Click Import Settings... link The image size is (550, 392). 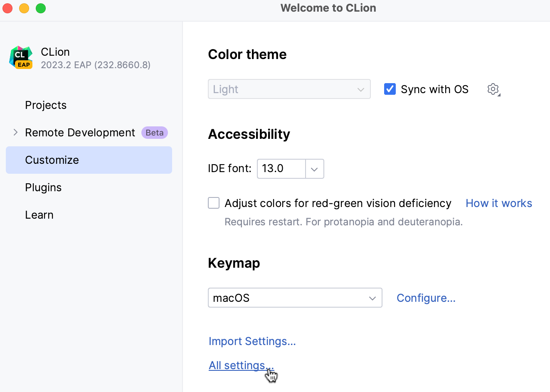(252, 341)
